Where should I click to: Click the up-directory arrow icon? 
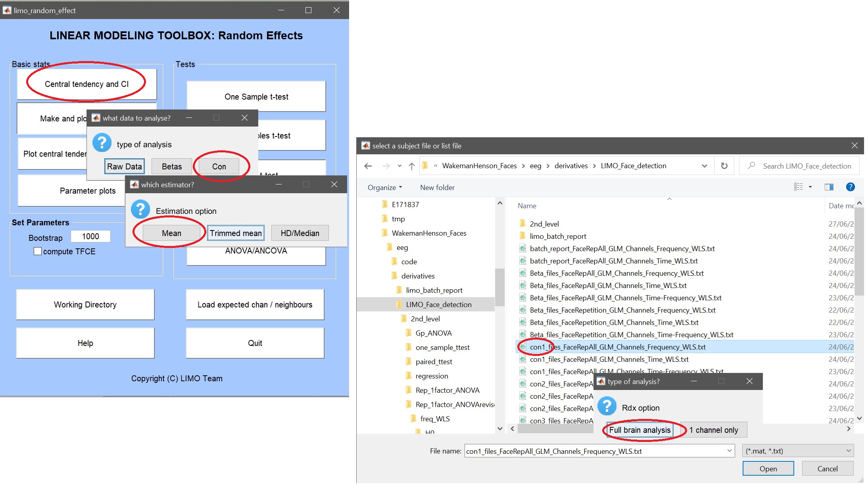point(412,166)
